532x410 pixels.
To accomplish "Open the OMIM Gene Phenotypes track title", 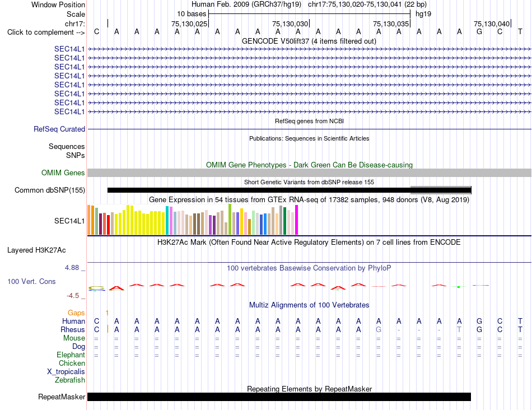I will pyautogui.click(x=309, y=165).
